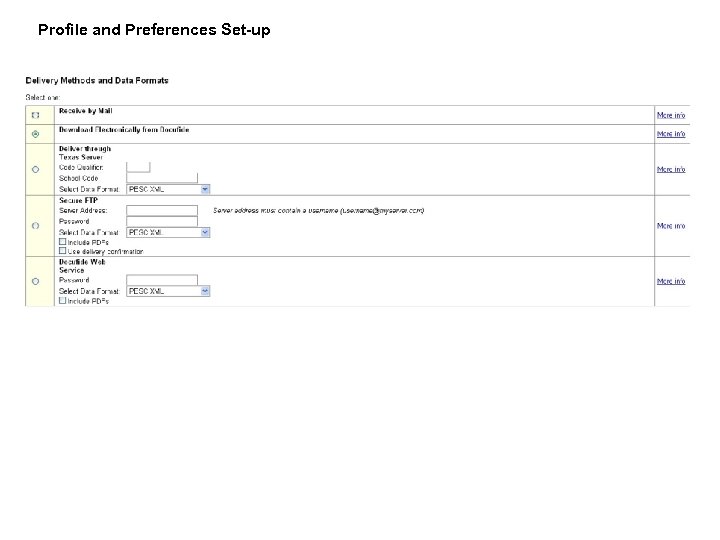This screenshot has width=720, height=540.
Task: Open More info for Receive by Mail
Action: [x=671, y=115]
